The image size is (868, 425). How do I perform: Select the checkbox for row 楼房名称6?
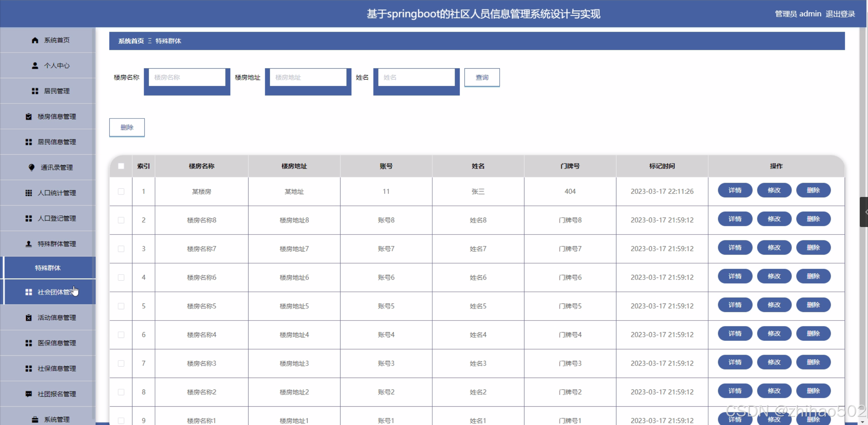(121, 278)
